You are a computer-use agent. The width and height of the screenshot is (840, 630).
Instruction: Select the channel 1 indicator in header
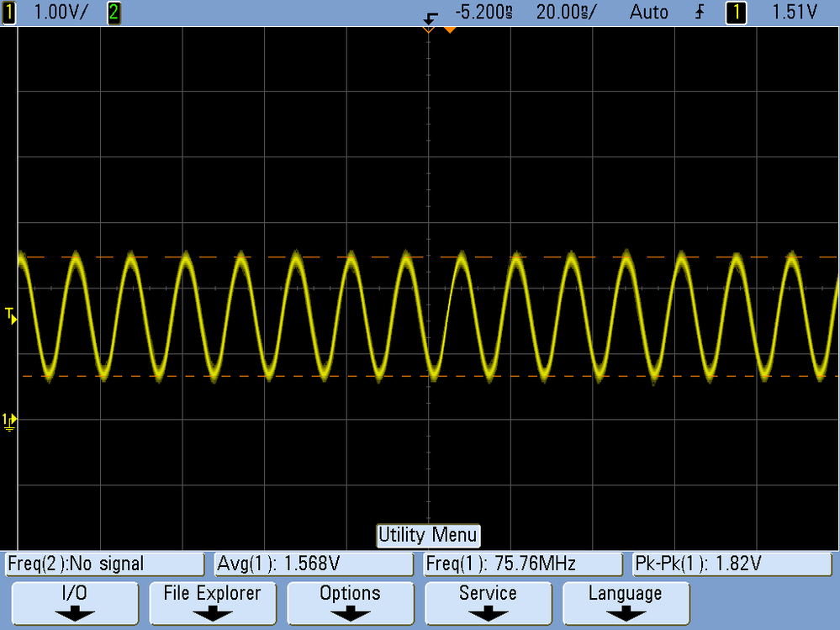click(x=9, y=13)
